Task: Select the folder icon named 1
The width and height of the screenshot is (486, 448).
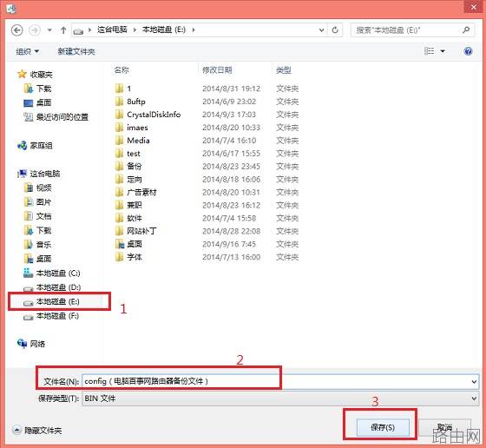Action: pyautogui.click(x=120, y=89)
